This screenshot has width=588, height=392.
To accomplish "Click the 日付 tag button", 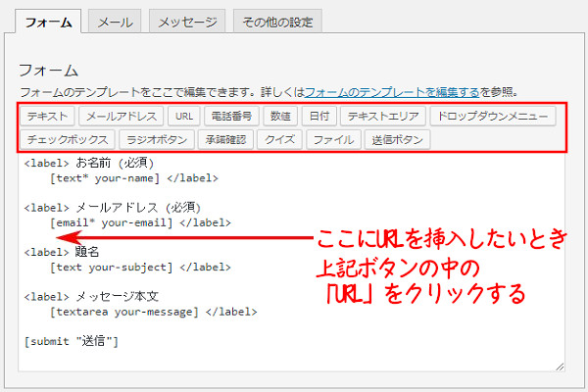I will 319,116.
